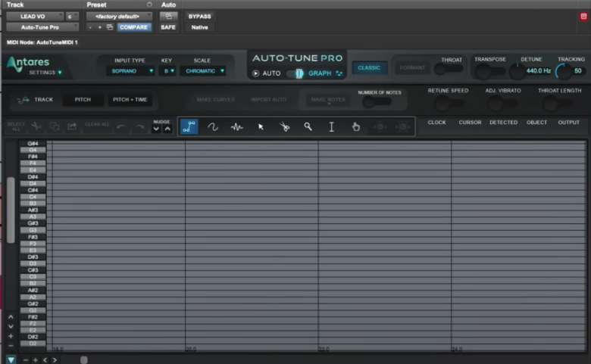Screen dimensions: 591x364
Task: Toggle the COMPARE button
Action: point(133,27)
